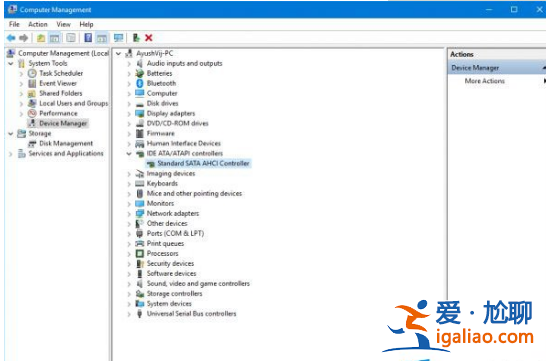
Task: Click the Scan for hardware changes monitor icon
Action: [118, 38]
